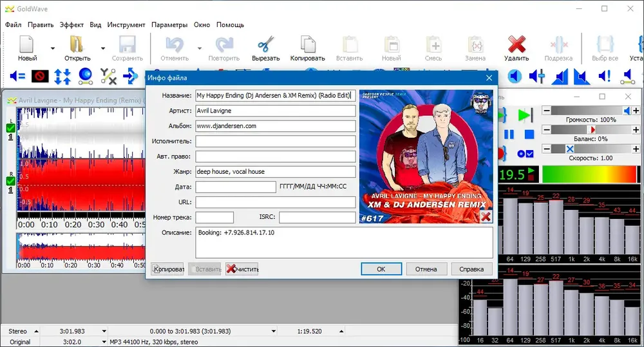
Task: Click the Громкость volume slider handle
Action: pyautogui.click(x=627, y=111)
